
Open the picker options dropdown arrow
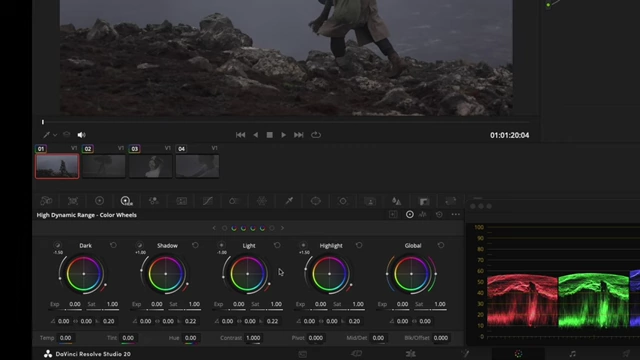click(55, 135)
